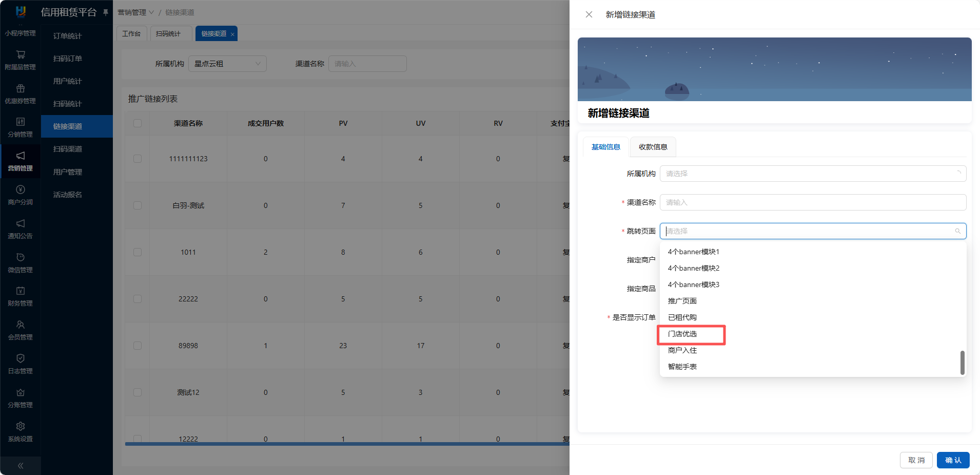Choose 门店优选 from the dropdown list
980x475 pixels.
coord(682,334)
